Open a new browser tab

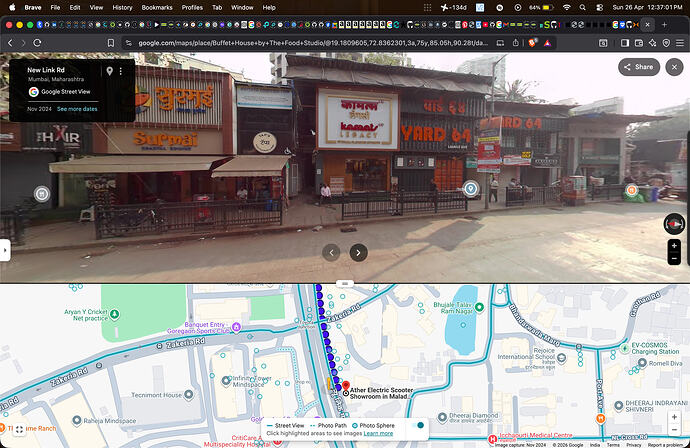664,25
